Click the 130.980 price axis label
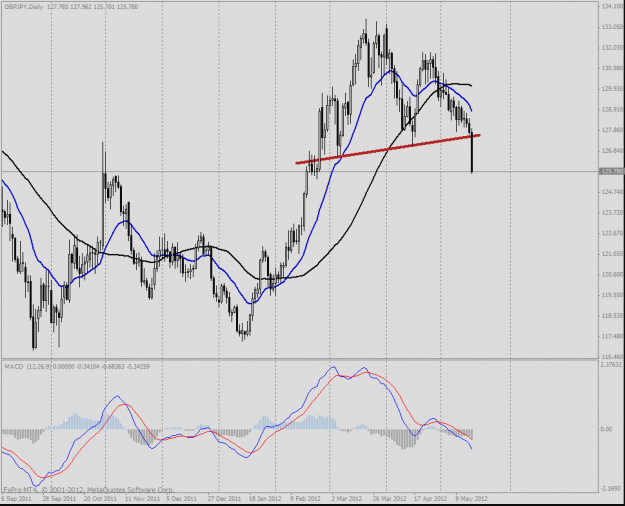 612,68
